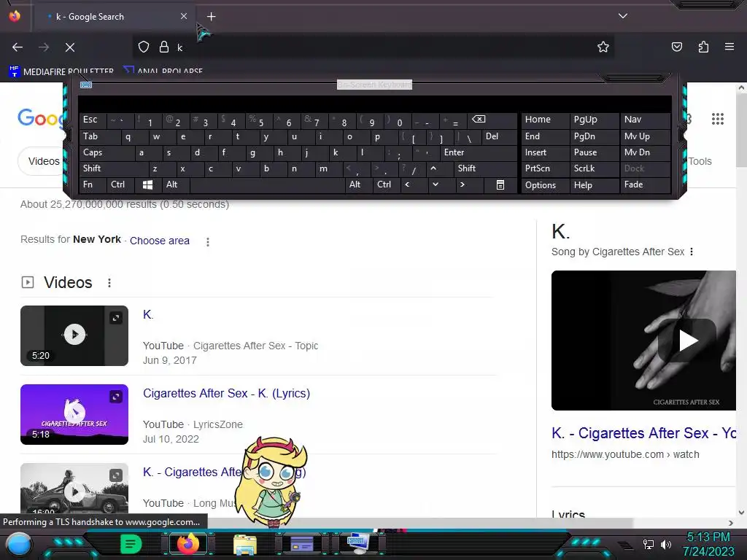Open the keyboard Options key

coord(544,184)
